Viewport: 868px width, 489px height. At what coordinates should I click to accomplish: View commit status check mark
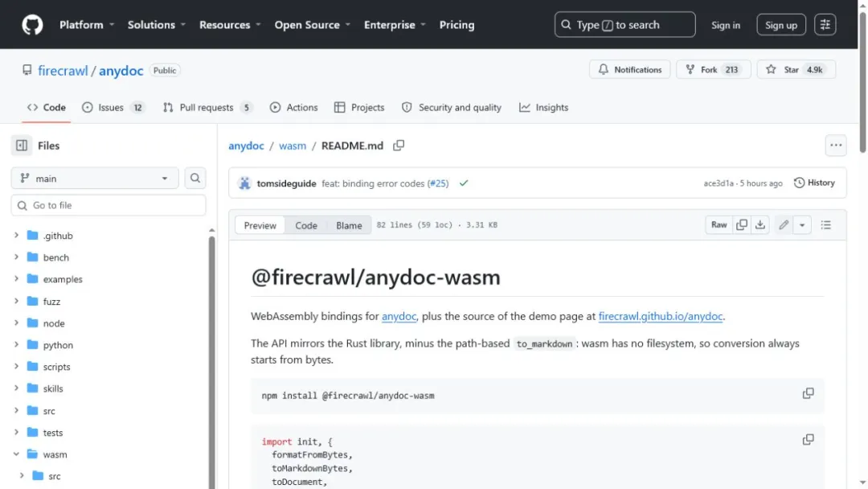[x=464, y=183]
